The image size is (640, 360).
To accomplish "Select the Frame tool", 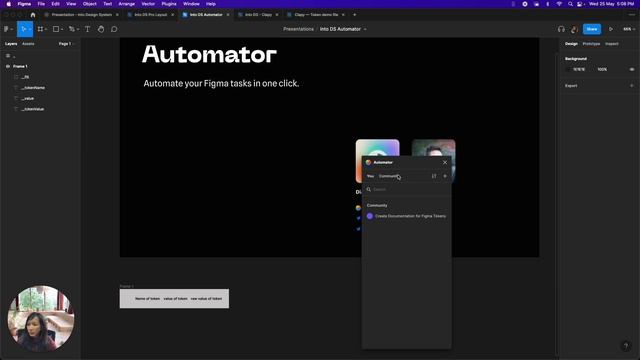I will click(x=40, y=29).
